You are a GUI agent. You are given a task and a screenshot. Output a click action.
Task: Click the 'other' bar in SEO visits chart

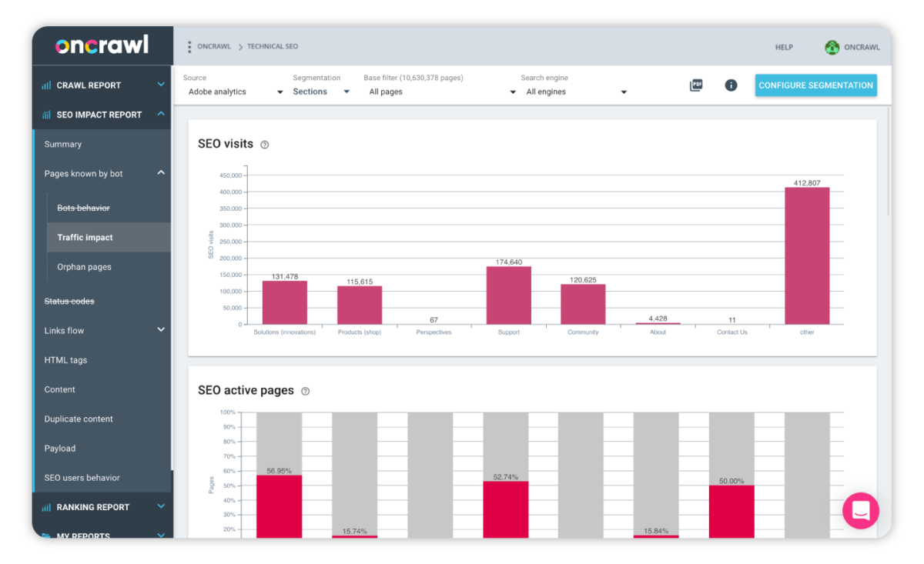coord(807,255)
